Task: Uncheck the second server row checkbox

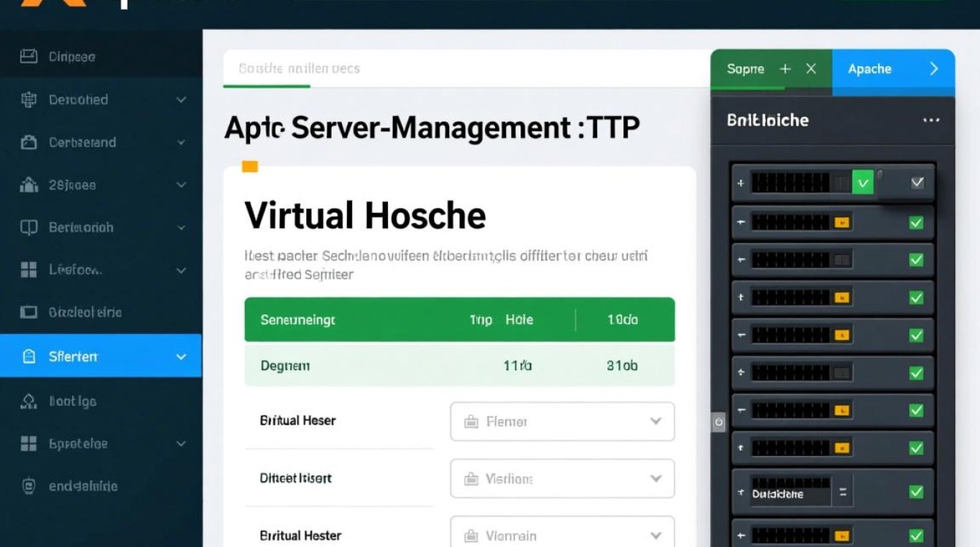Action: (x=916, y=222)
